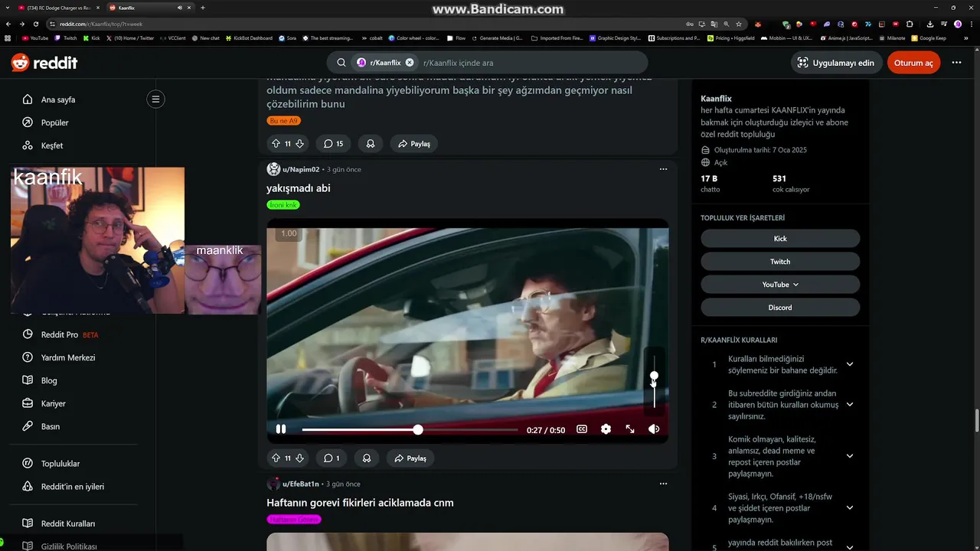The image size is (980, 551).
Task: Reload the page in the browser
Action: point(34,24)
